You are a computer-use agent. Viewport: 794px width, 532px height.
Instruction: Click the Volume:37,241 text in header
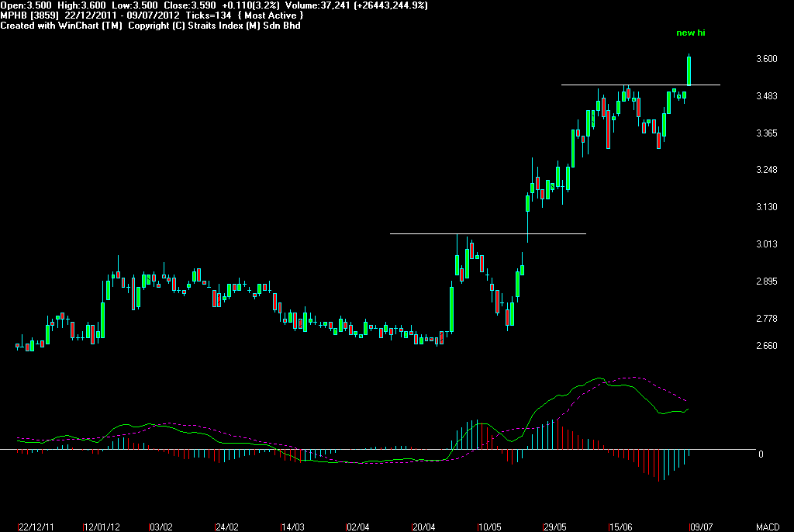pyautogui.click(x=317, y=5)
